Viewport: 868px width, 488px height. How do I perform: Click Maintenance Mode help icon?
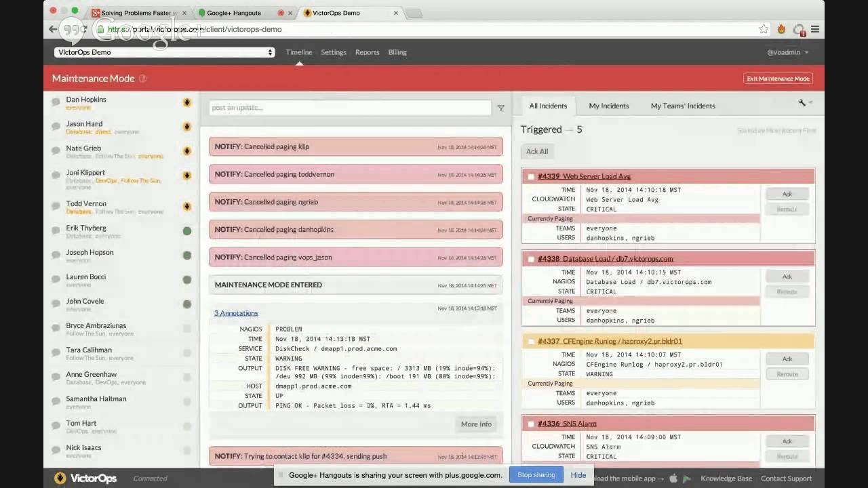coord(142,79)
